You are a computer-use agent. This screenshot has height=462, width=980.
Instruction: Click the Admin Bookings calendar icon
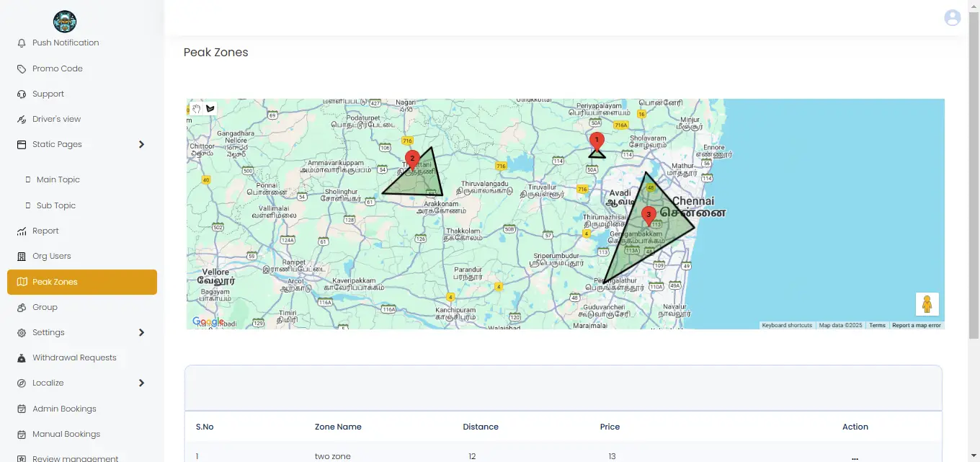[x=22, y=409]
